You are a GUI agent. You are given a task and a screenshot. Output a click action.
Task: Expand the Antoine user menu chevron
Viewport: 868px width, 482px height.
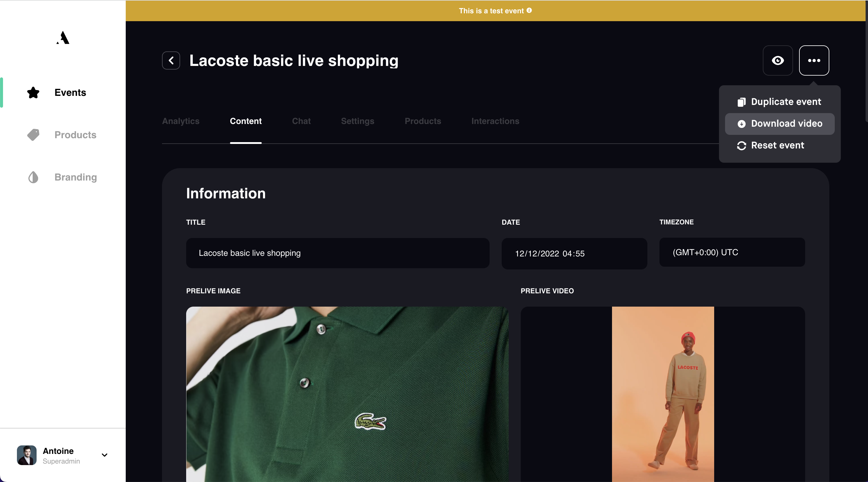[105, 455]
